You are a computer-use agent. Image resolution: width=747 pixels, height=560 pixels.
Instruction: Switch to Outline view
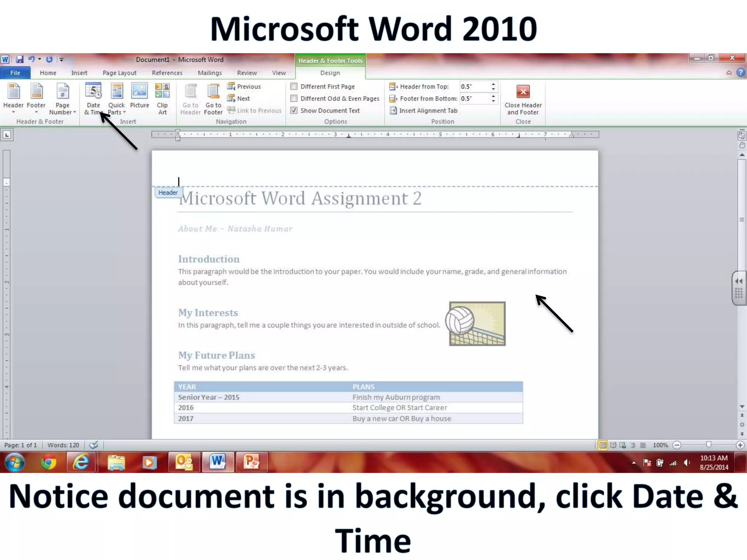pyautogui.click(x=633, y=445)
